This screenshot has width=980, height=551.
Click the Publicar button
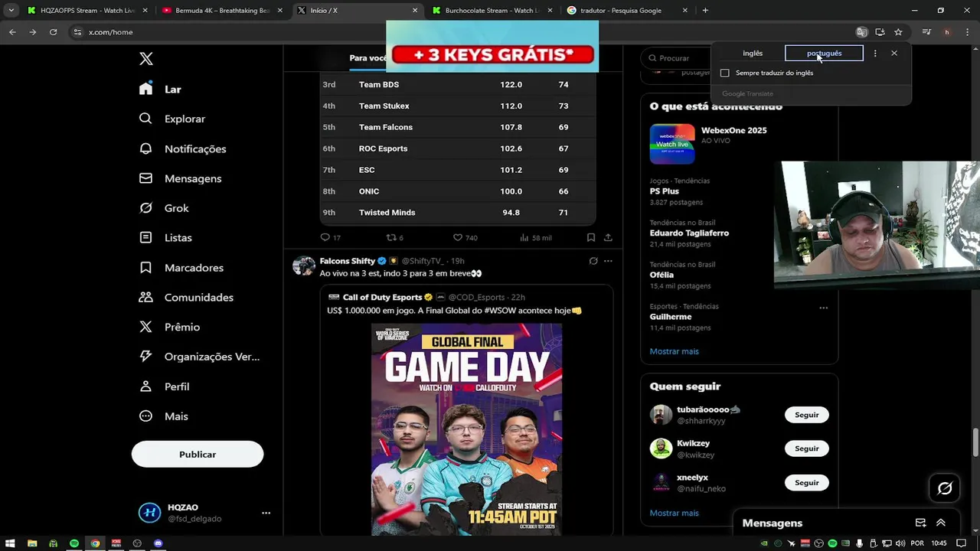[198, 455]
